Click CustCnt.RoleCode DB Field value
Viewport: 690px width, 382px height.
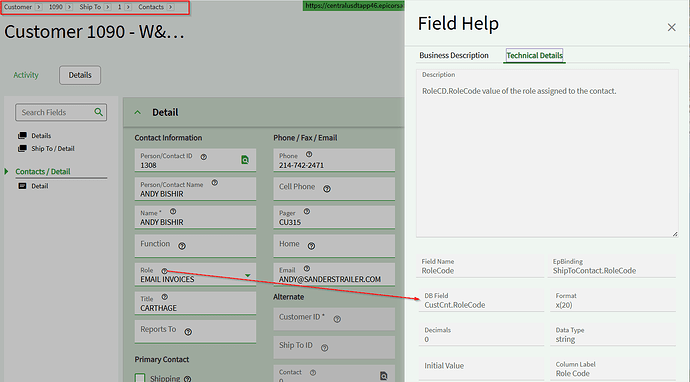click(x=455, y=305)
